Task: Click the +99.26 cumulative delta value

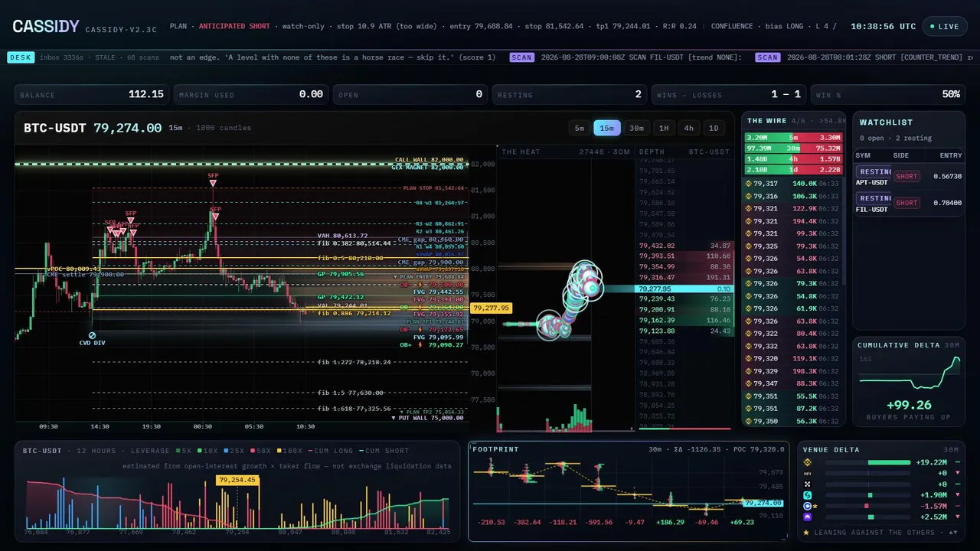Action: 909,405
